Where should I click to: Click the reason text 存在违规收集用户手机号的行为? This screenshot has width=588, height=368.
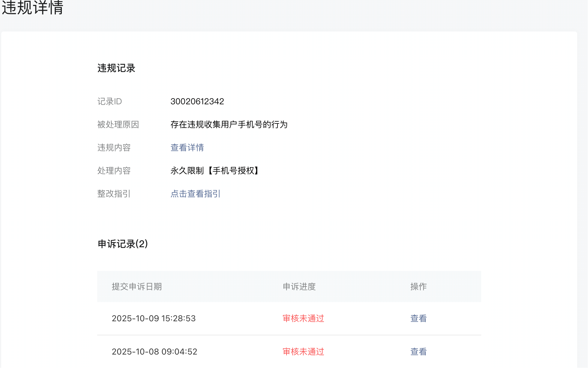click(229, 124)
